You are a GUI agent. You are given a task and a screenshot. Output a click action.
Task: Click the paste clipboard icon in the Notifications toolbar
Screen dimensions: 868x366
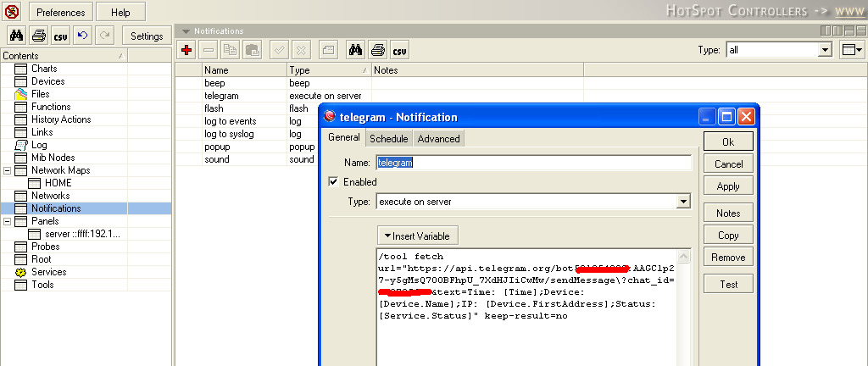pos(253,50)
